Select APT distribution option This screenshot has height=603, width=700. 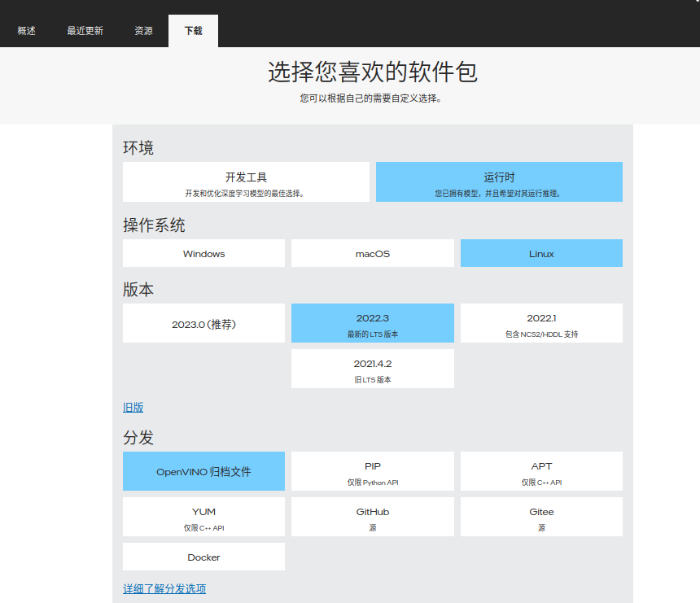[541, 471]
